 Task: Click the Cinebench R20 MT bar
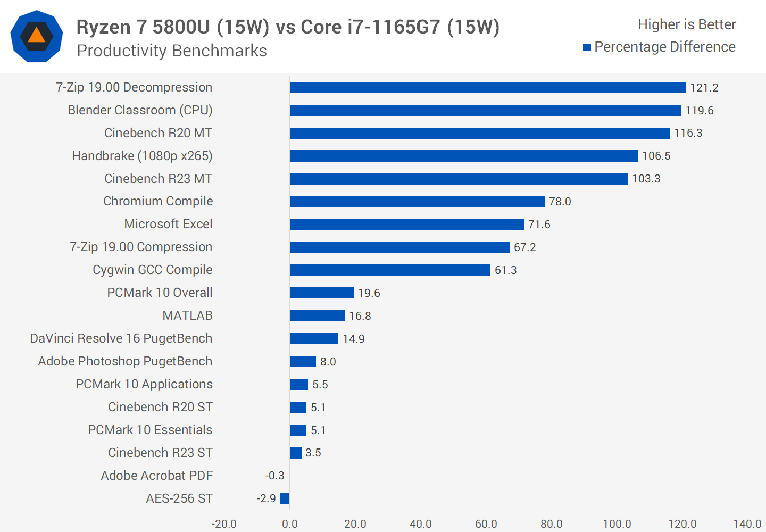(x=480, y=133)
